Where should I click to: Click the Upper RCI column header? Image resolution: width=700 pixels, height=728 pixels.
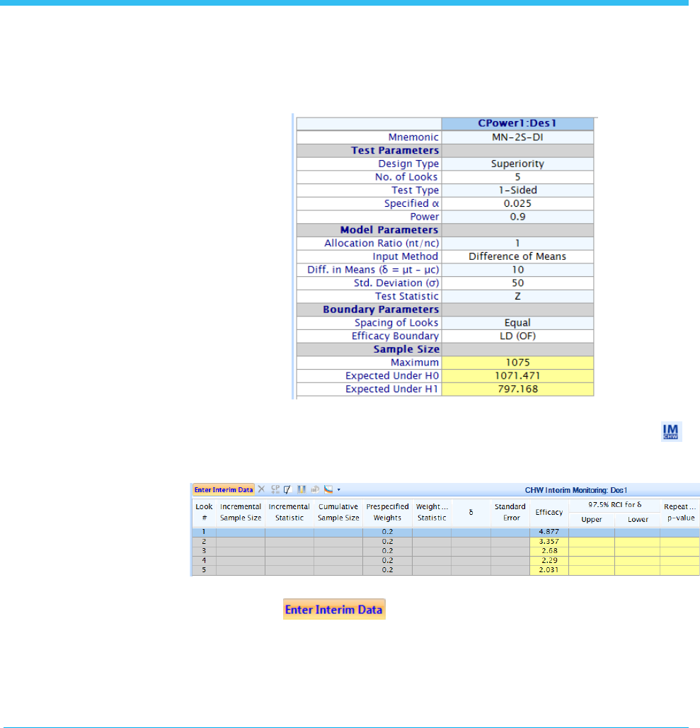592,520
